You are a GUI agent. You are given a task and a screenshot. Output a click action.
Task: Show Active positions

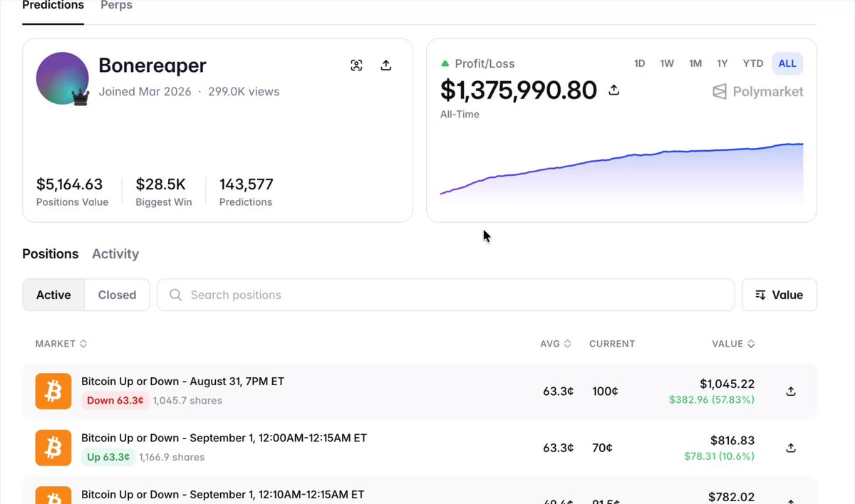pyautogui.click(x=53, y=295)
